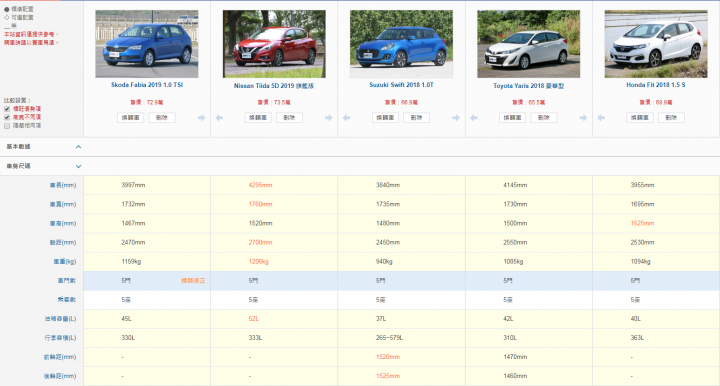Shift Toyota Yaris column left using arrow
The width and height of the screenshot is (720, 386).
[473, 118]
